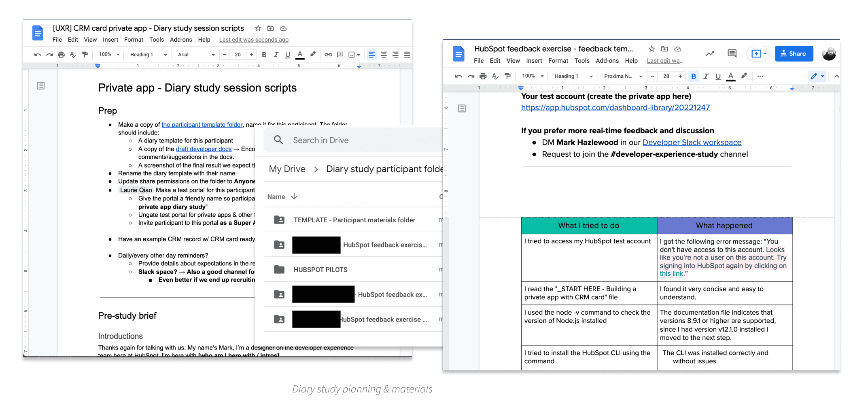Open the draft developer docs link

point(204,149)
